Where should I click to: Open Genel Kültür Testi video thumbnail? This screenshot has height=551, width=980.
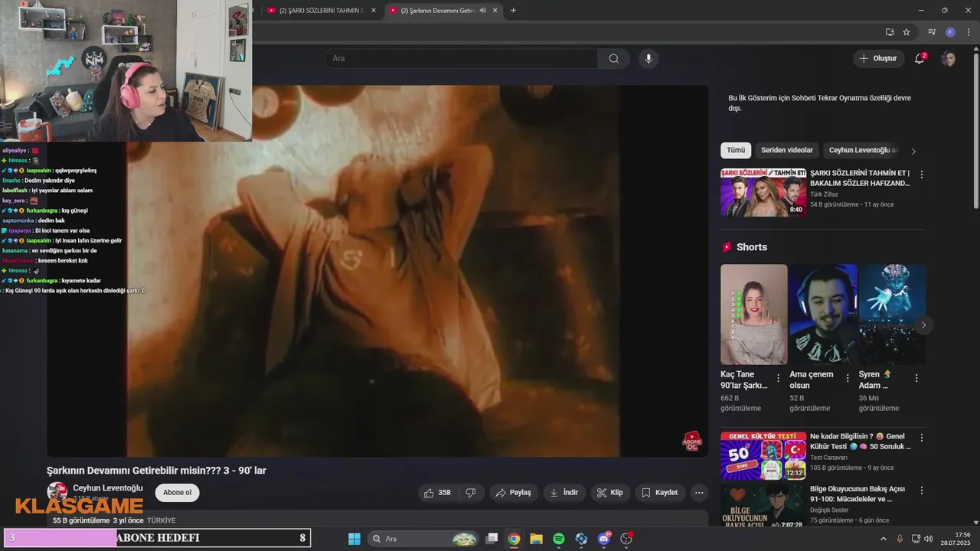763,455
